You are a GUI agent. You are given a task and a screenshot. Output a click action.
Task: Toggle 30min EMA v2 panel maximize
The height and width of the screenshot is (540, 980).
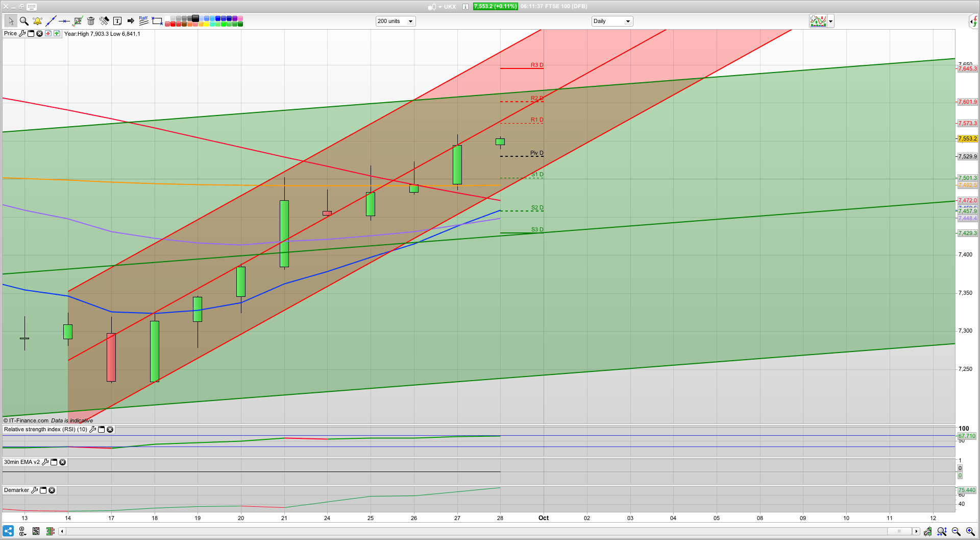[54, 462]
